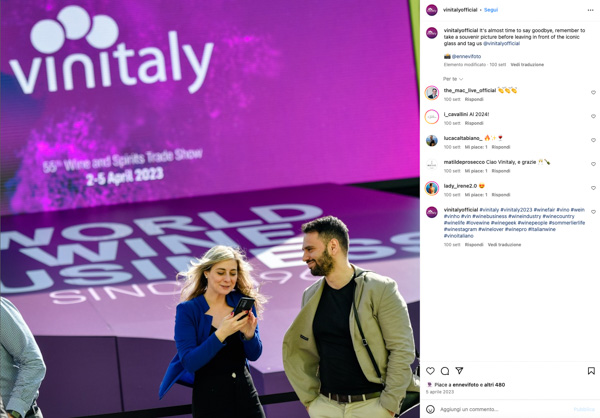This screenshot has height=418, width=600.
Task: Open the Vinitaly post photo
Action: tap(210, 209)
